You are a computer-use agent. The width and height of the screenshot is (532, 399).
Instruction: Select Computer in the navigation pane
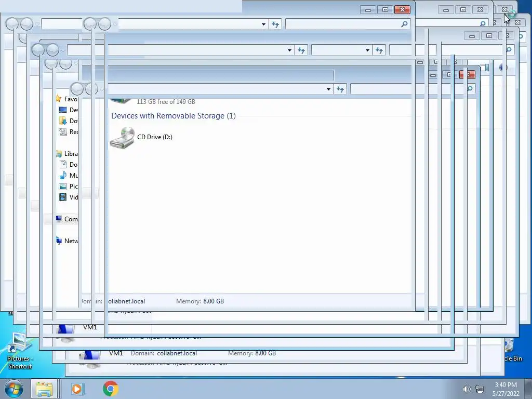pos(67,219)
